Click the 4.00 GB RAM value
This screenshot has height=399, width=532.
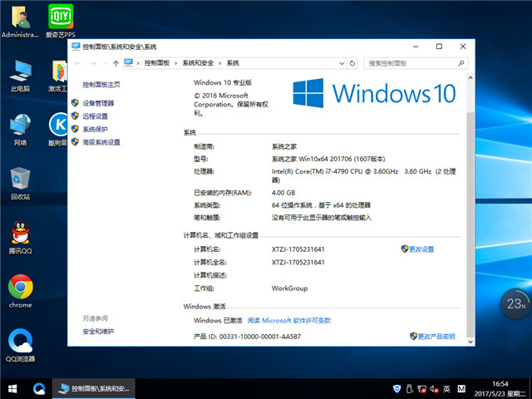point(283,193)
